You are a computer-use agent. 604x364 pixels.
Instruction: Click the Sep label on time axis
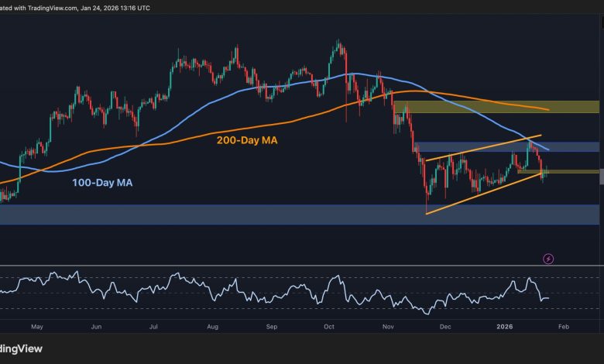tap(271, 327)
